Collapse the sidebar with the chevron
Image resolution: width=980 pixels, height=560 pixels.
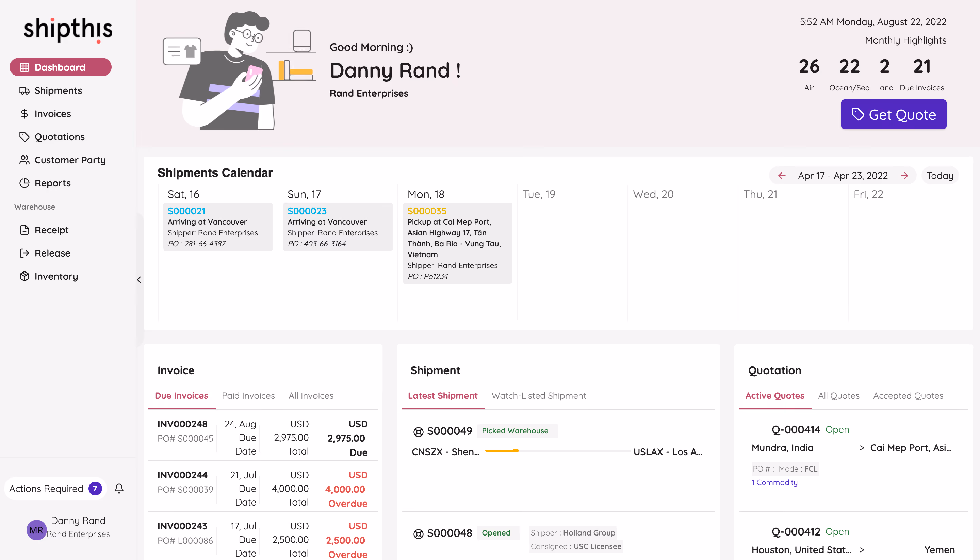pyautogui.click(x=139, y=280)
